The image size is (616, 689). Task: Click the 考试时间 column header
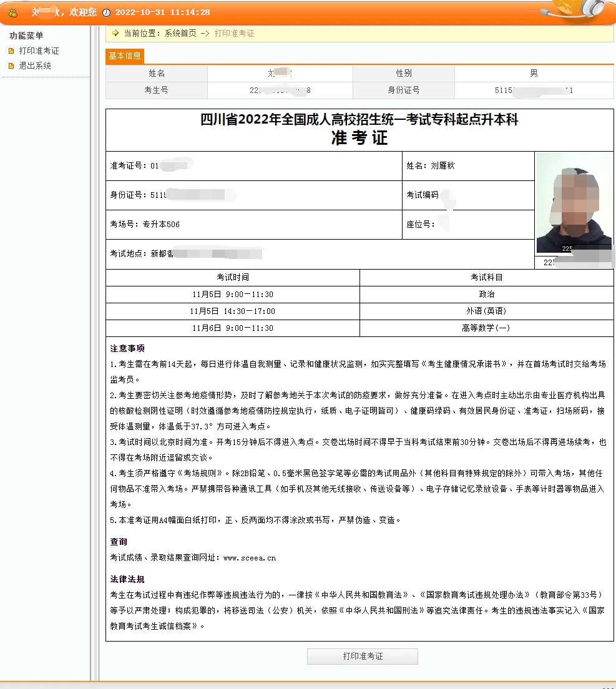(233, 277)
